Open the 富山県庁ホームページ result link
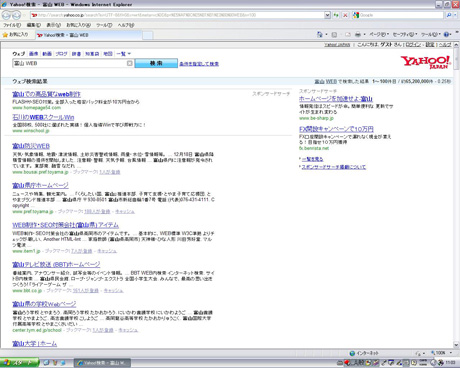Viewport: 460px width, 368px height. click(x=40, y=185)
